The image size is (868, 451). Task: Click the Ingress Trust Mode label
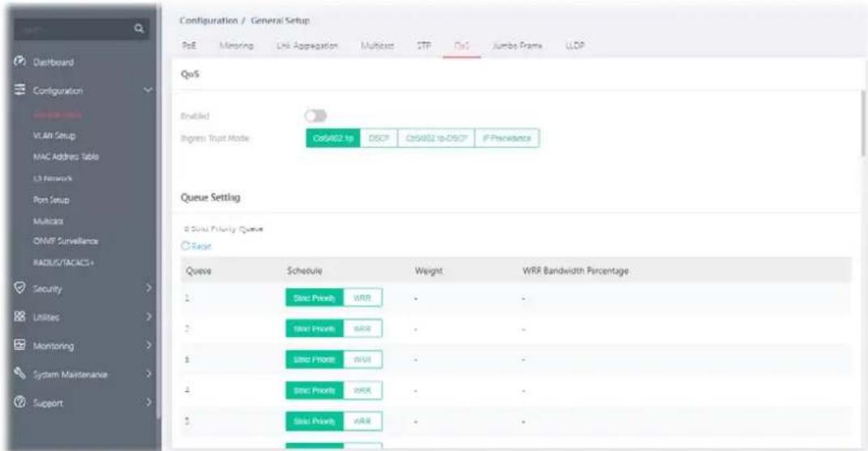pyautogui.click(x=215, y=138)
